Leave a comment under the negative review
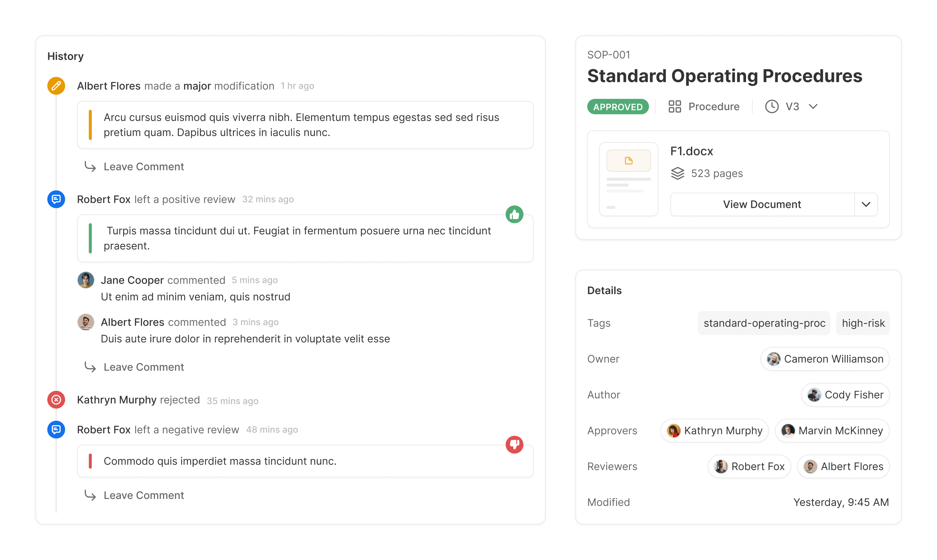This screenshot has width=937, height=560. (x=143, y=495)
